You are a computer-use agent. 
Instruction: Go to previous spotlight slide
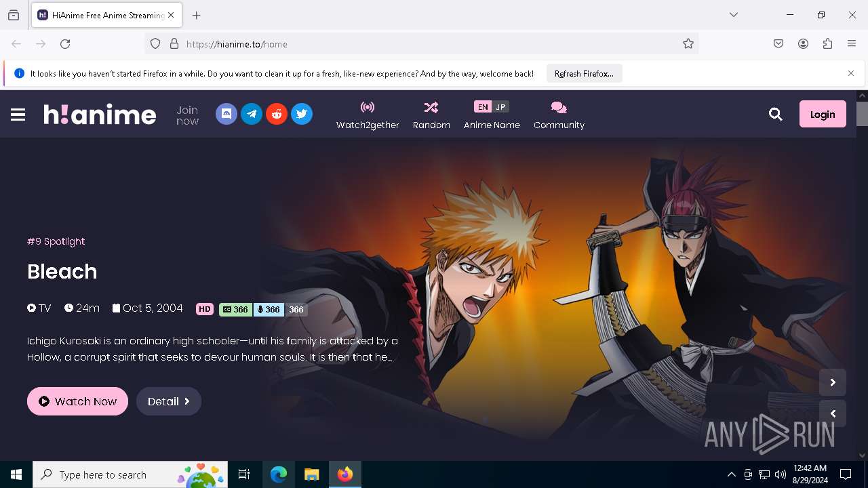[833, 413]
